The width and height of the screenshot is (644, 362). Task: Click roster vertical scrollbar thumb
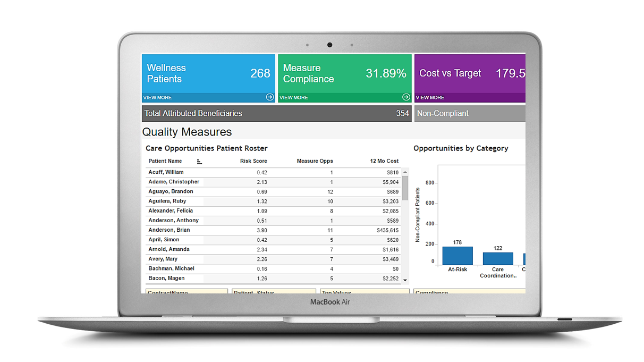405,188
